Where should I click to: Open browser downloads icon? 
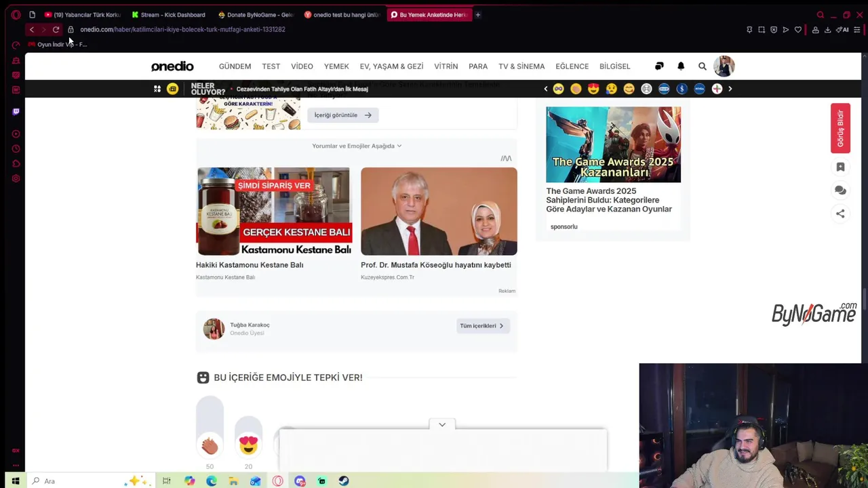point(827,30)
